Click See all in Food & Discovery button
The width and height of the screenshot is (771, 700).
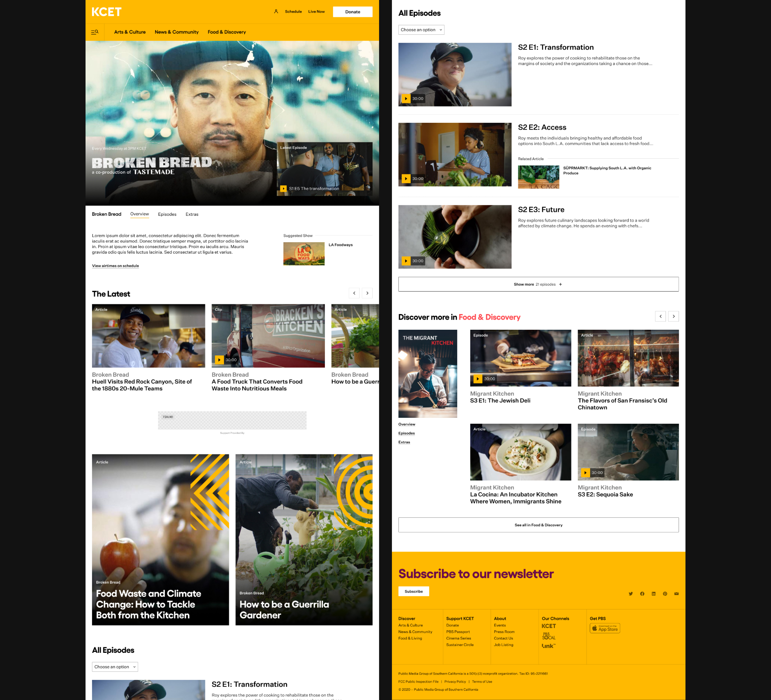(538, 525)
